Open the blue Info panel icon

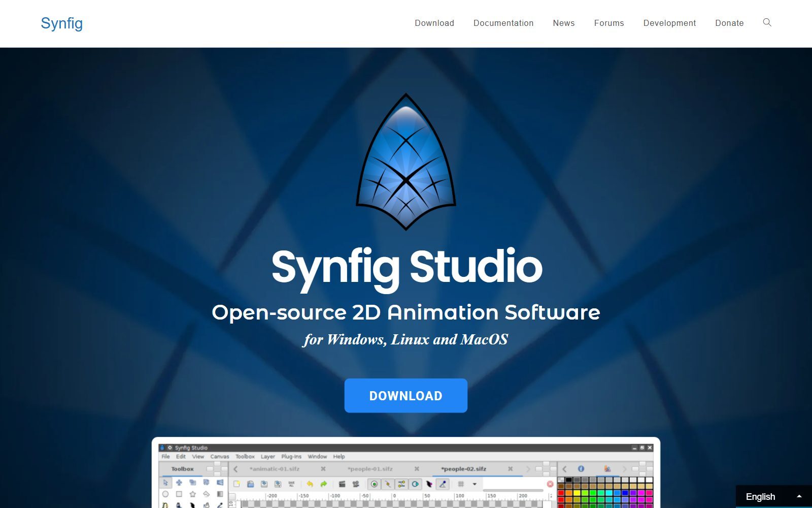pos(581,468)
